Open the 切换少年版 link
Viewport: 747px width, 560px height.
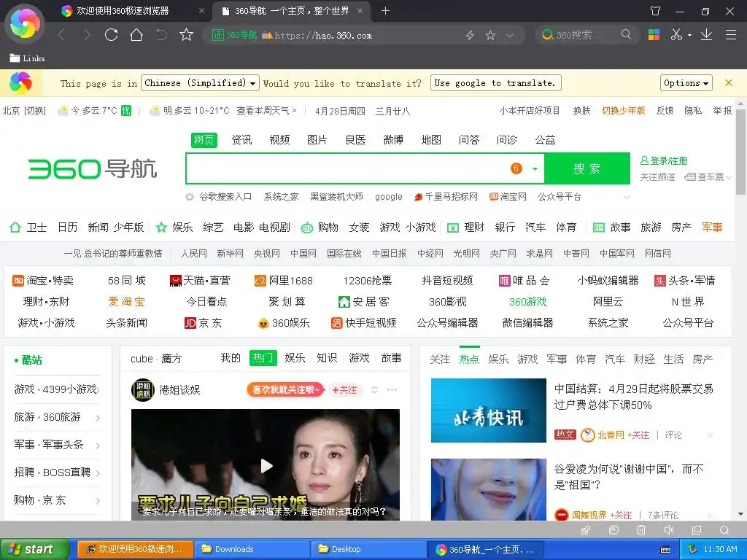[x=623, y=111]
